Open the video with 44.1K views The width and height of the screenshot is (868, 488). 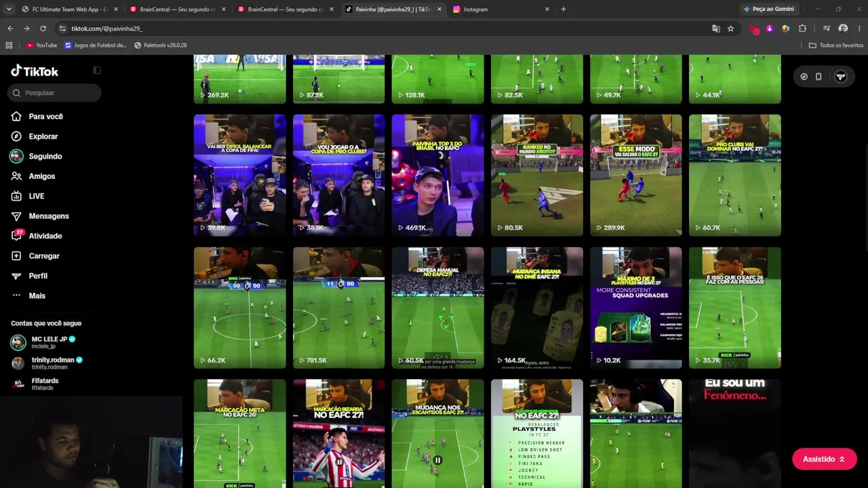tap(734, 79)
